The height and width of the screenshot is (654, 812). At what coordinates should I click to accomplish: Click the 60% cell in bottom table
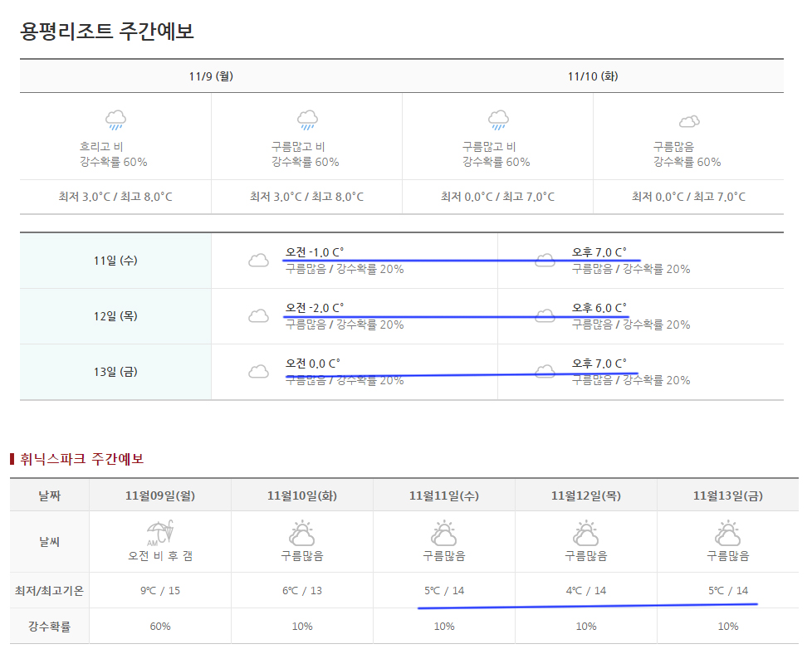coord(160,626)
